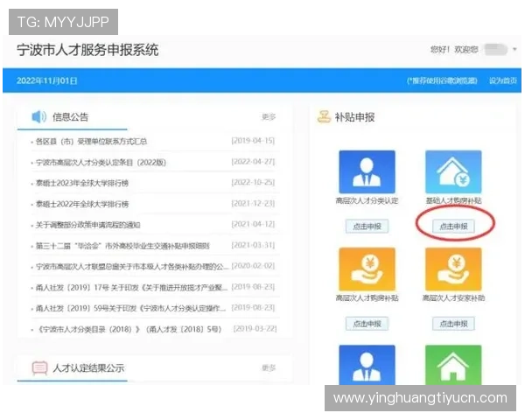Open the 基础人才购房补贴 house icon
Image resolution: width=525 pixels, height=420 pixels.
[x=453, y=171]
